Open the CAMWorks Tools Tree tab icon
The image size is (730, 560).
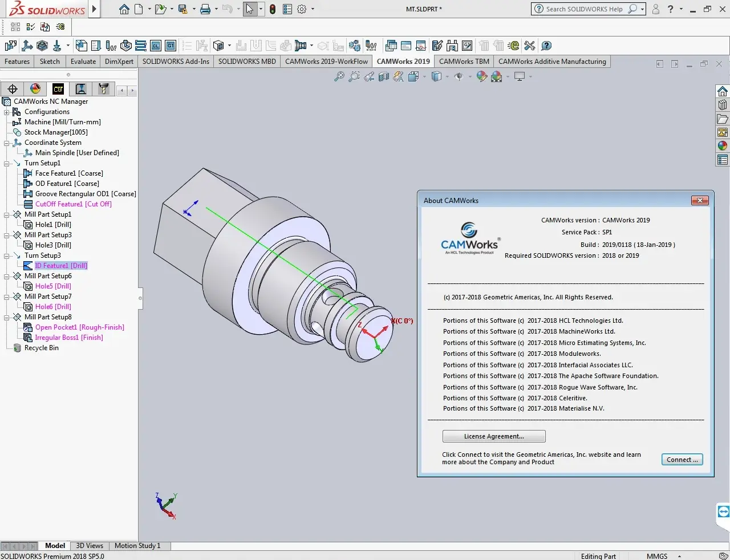point(103,89)
